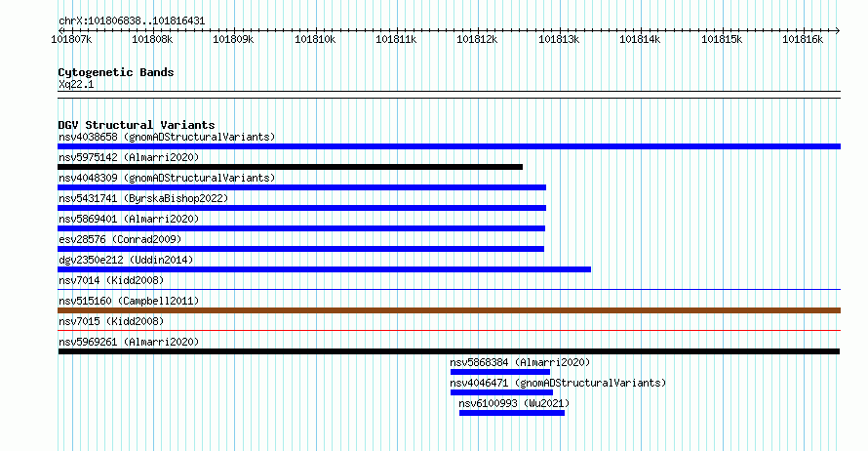Select the blue bar under nsv4048309
Image resolution: width=868 pixels, height=451 pixels.
[x=301, y=187]
